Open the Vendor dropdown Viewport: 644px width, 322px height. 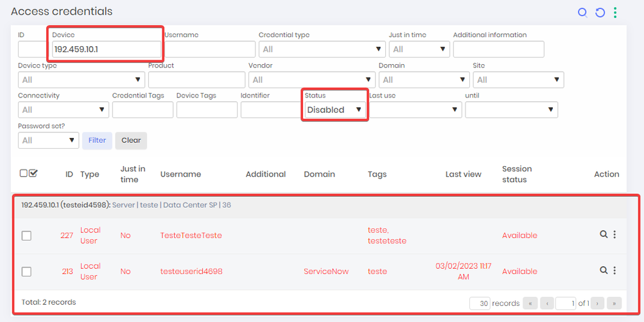tap(312, 80)
